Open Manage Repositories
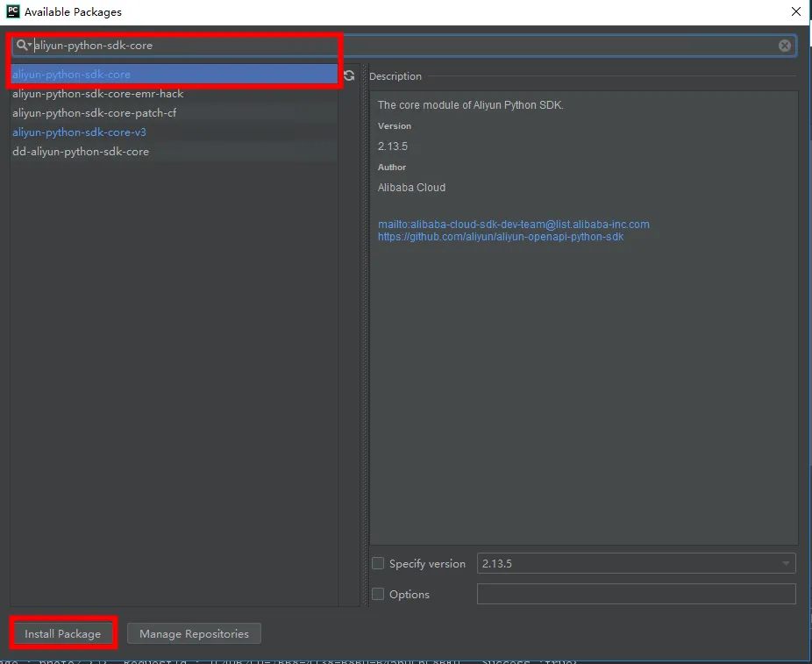Image resolution: width=812 pixels, height=664 pixels. click(194, 633)
